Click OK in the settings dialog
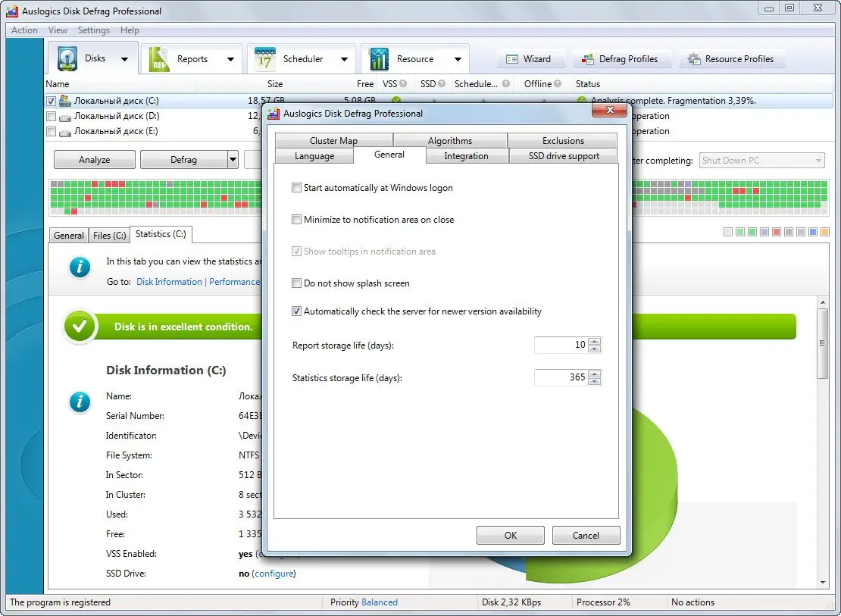 coord(511,535)
